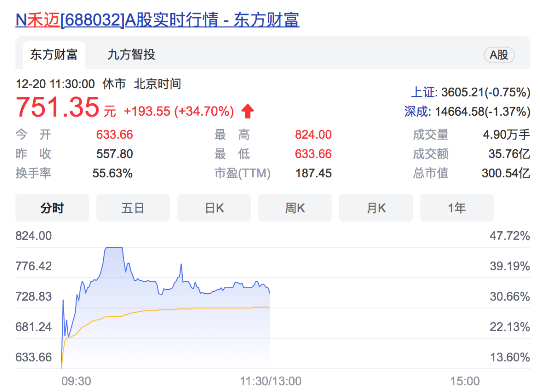This screenshot has width=540, height=392.
Task: Open the 周K weekly chart
Action: click(x=295, y=208)
